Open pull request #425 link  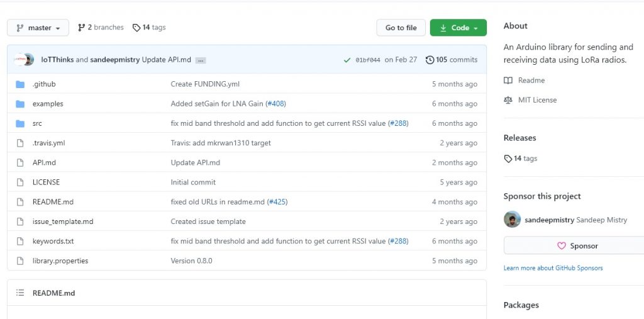(x=278, y=202)
